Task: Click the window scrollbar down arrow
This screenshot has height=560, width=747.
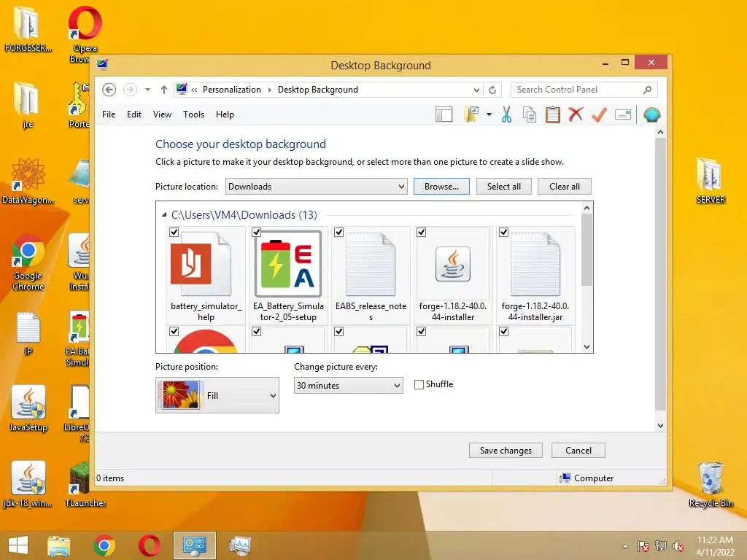Action: pos(660,426)
